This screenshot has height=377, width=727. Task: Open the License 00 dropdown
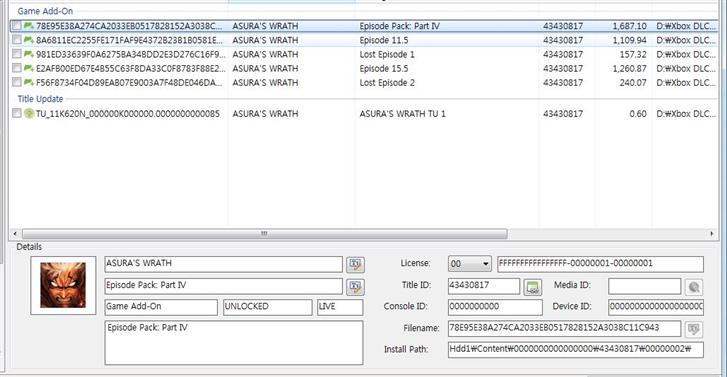click(470, 264)
